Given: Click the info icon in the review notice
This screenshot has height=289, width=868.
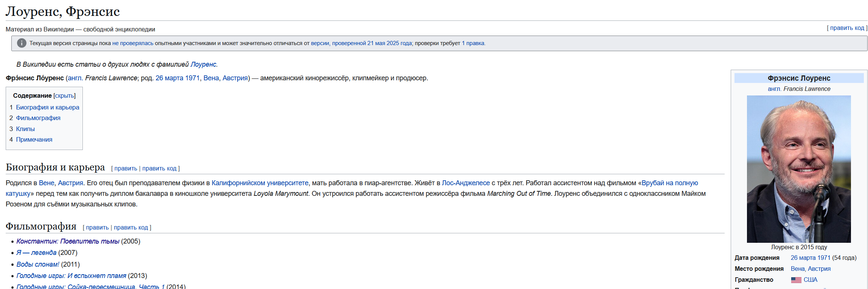Looking at the screenshot, I should click(22, 43).
